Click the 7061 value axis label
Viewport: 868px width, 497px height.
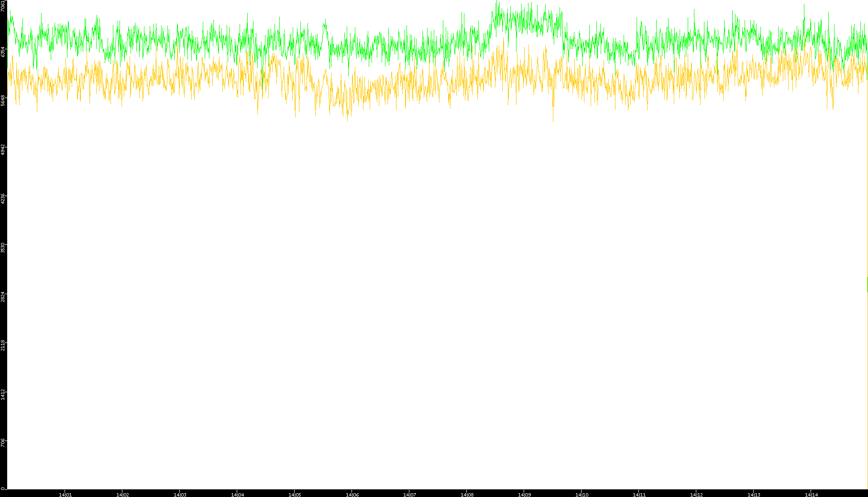click(3, 6)
